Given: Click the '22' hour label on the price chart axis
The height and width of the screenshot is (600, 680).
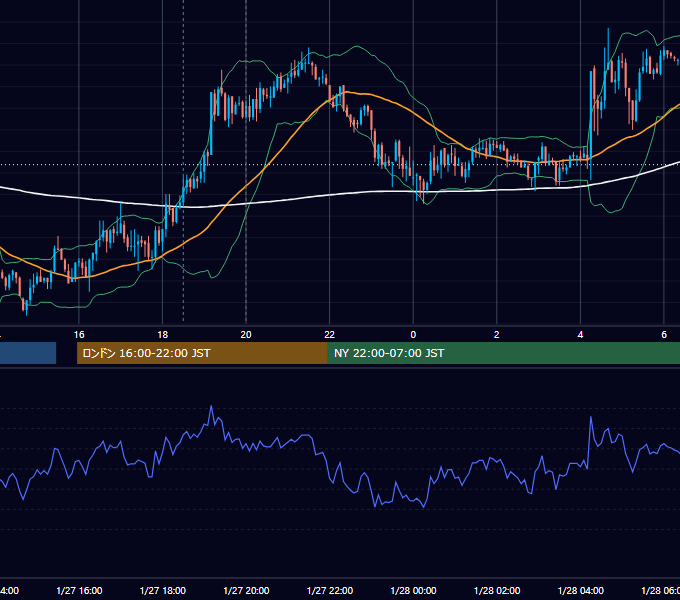Looking at the screenshot, I should point(330,334).
